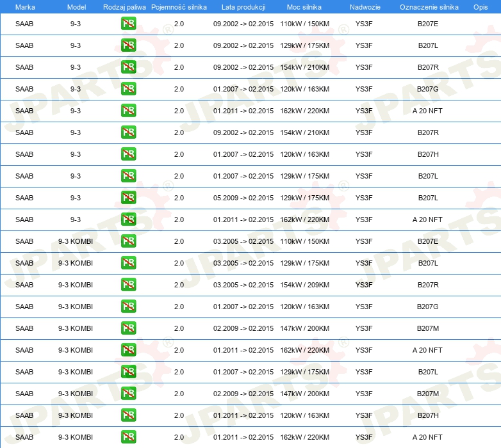The width and height of the screenshot is (501, 448).
Task: Click the fuel icon in the 9-3 KOMBI B207E row
Action: 128,241
